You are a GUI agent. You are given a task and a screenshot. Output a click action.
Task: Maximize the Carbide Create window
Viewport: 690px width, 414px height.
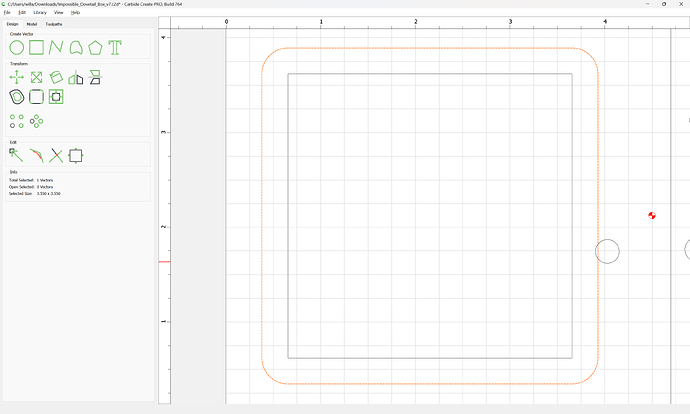pos(664,4)
